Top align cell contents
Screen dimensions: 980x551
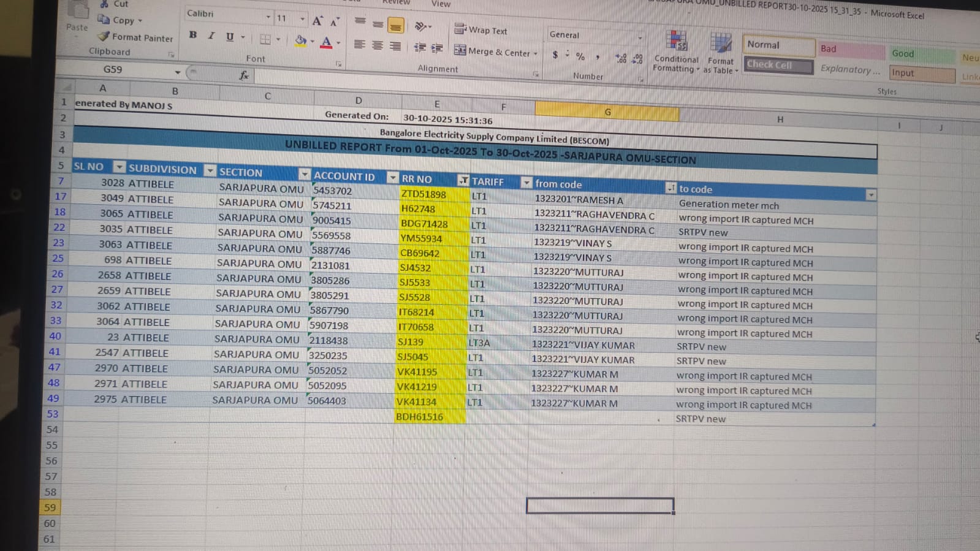point(360,22)
